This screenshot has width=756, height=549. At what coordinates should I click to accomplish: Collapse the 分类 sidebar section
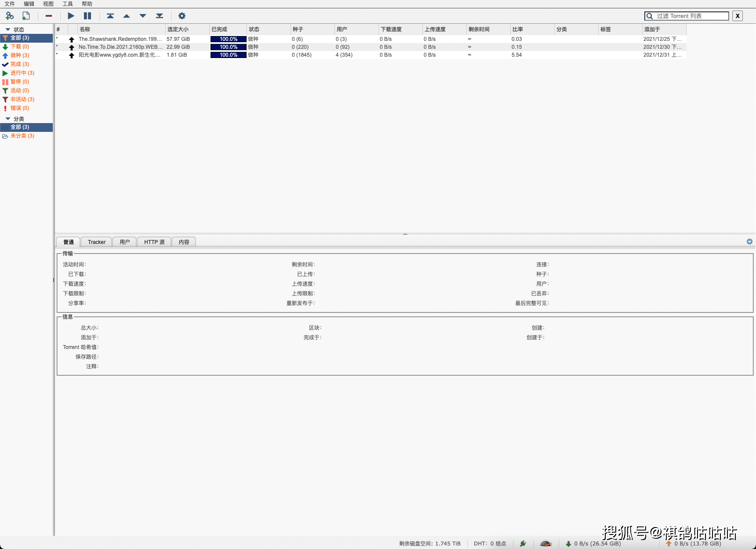7,119
